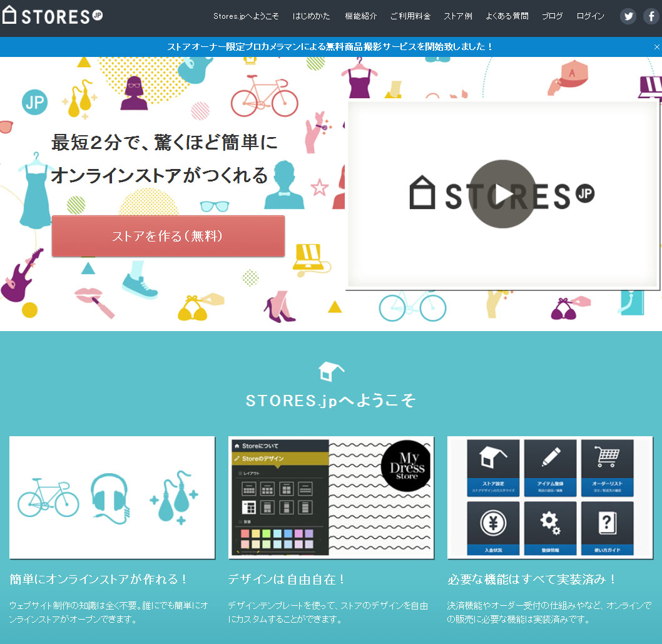Click 'ログイン' in the header

click(590, 16)
